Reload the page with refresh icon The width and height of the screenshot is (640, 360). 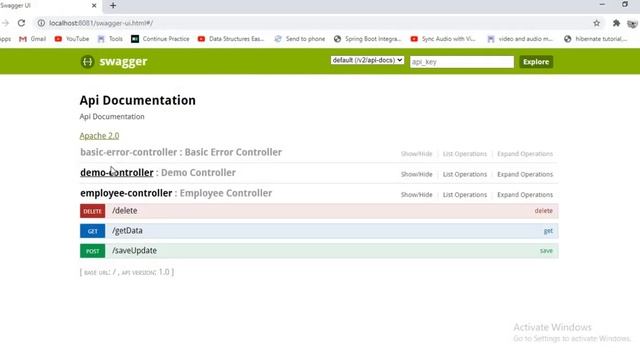tap(21, 23)
